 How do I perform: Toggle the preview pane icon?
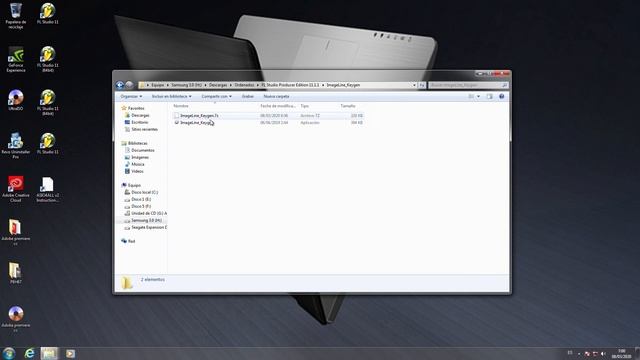(x=489, y=96)
